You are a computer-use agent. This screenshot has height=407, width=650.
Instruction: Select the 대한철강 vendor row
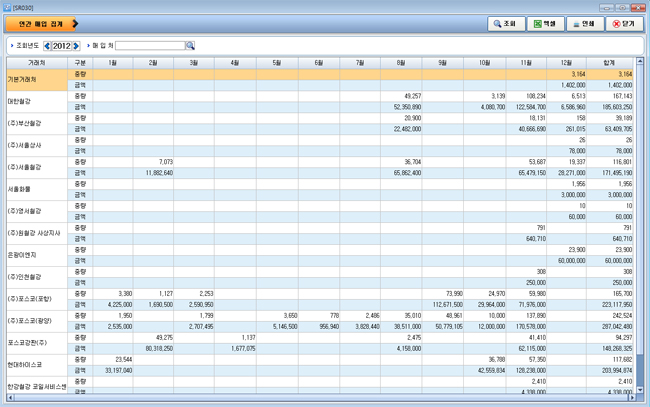pos(37,102)
